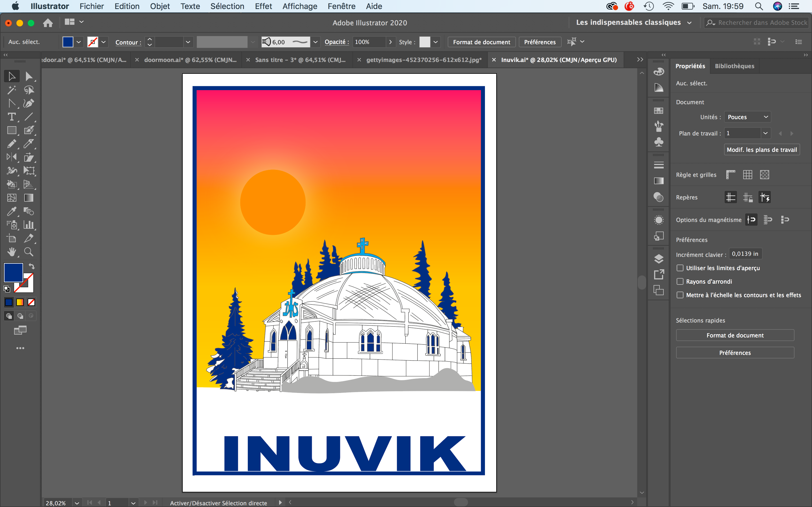Image resolution: width=812 pixels, height=507 pixels.
Task: Click Format de document in Sélections rapides
Action: pyautogui.click(x=734, y=335)
